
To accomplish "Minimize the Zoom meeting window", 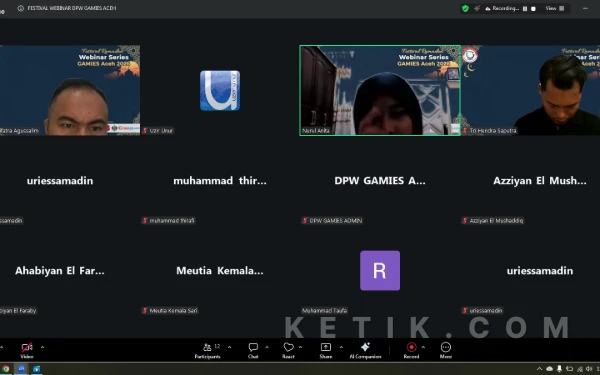I will (x=585, y=8).
